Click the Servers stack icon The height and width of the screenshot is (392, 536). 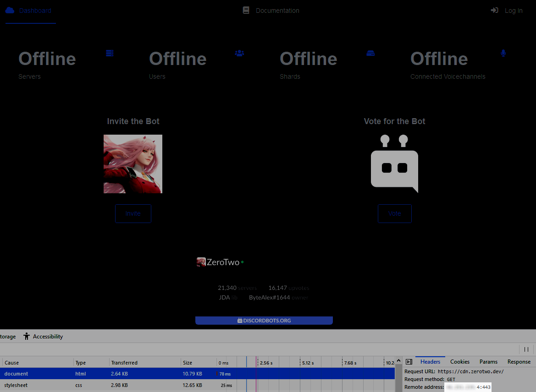tap(110, 53)
